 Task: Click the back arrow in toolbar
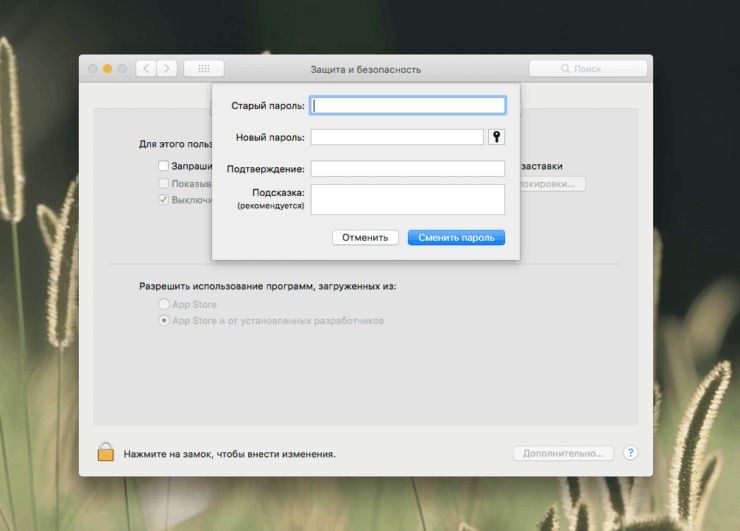[x=146, y=69]
